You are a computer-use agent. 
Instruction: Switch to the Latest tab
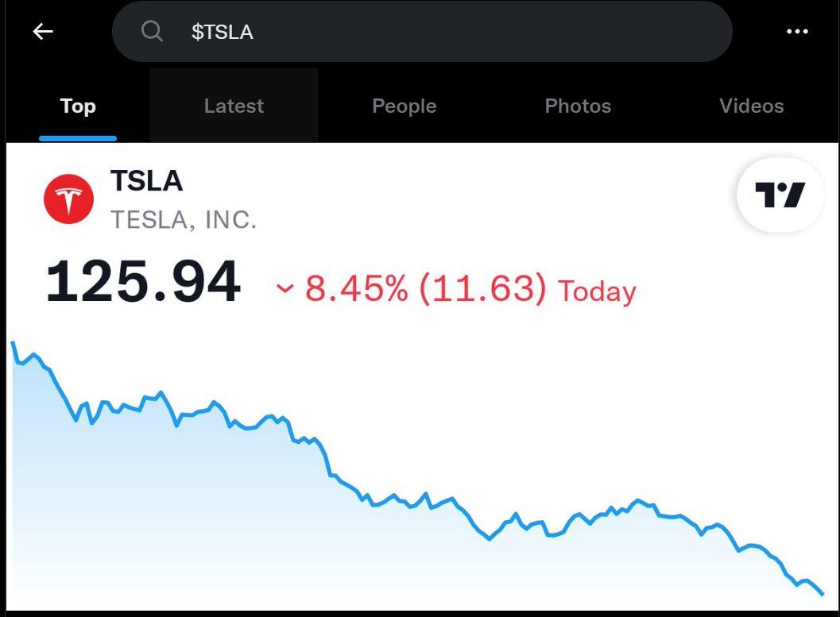[x=234, y=106]
